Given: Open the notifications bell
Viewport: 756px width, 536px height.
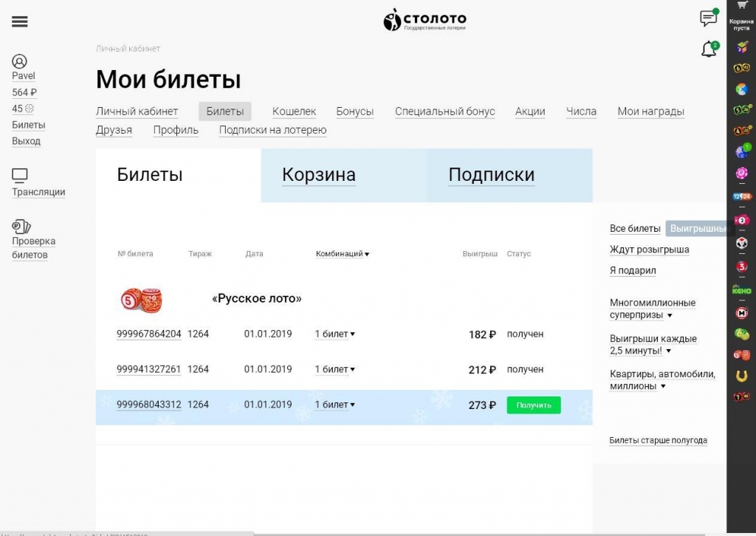Looking at the screenshot, I should pyautogui.click(x=709, y=49).
